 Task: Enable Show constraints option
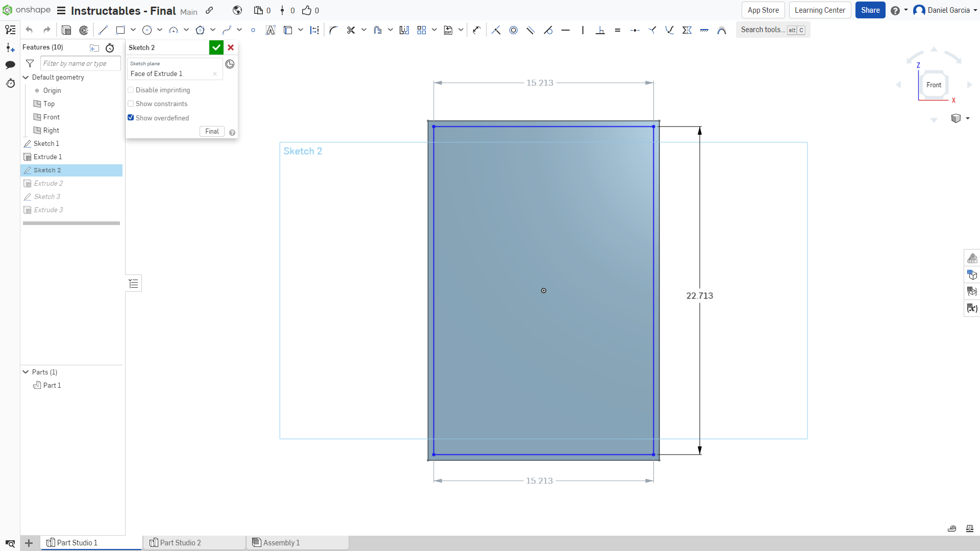pos(131,104)
